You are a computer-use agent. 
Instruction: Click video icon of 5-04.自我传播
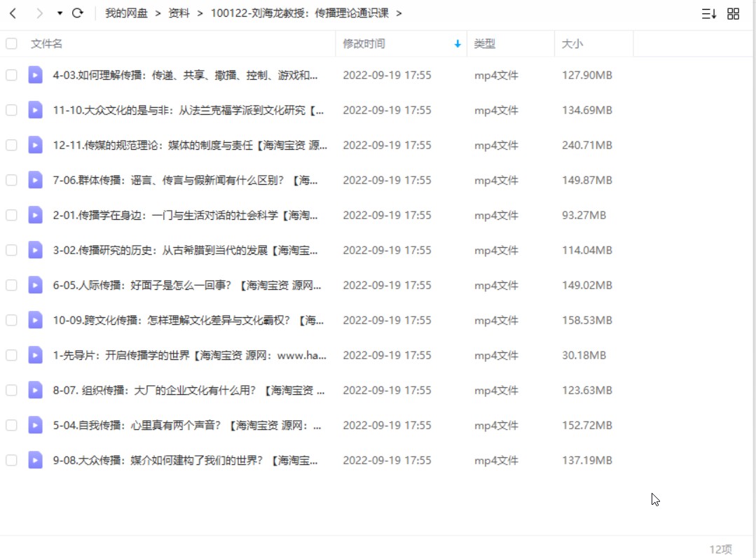[35, 426]
